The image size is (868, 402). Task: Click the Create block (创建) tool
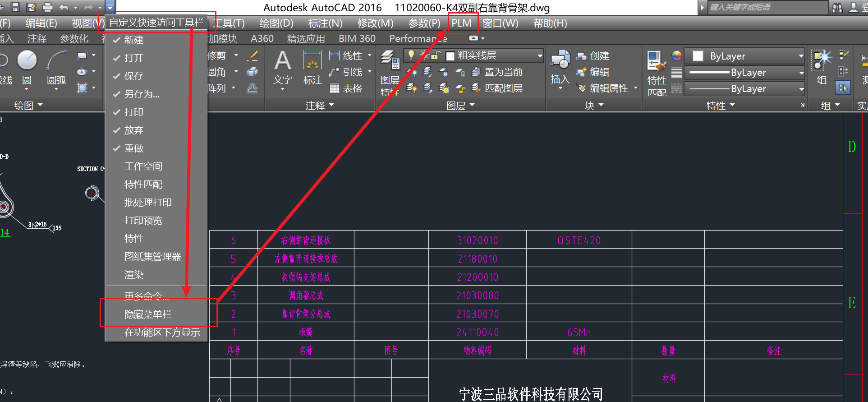tap(592, 55)
